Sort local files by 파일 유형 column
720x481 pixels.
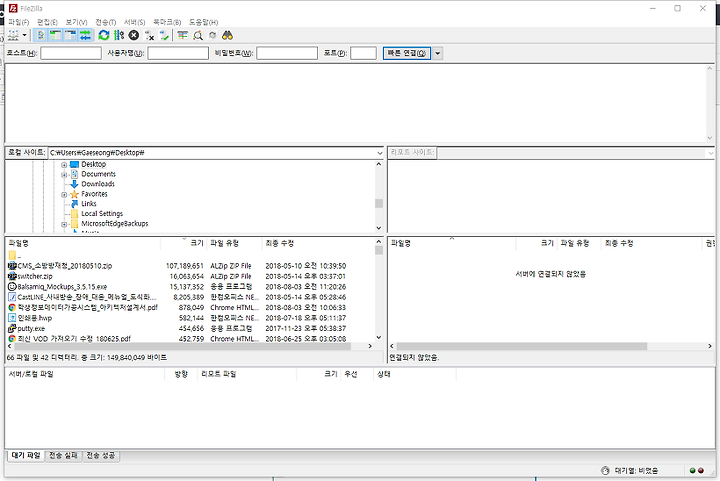234,243
